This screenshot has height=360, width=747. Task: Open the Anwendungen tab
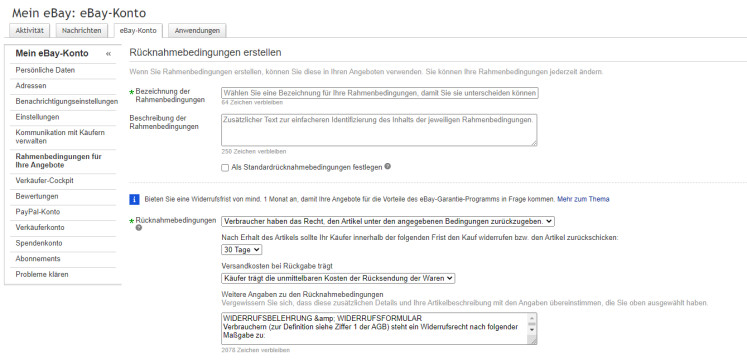(x=197, y=30)
